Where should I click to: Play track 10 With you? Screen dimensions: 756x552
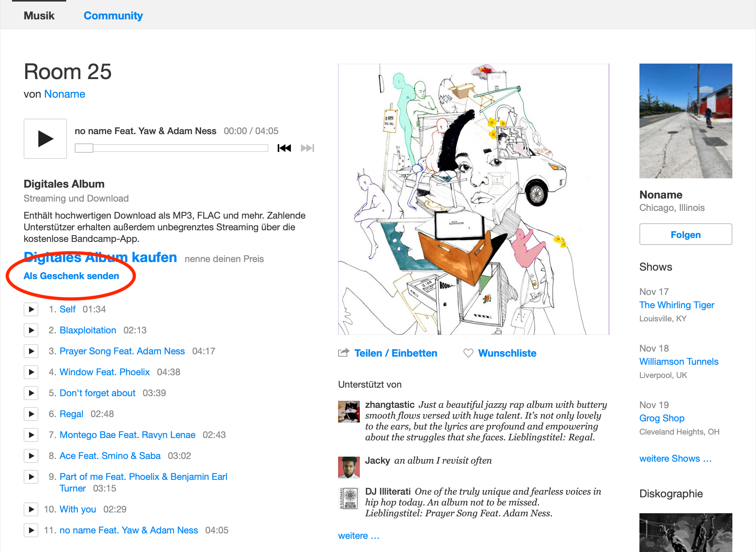click(x=31, y=509)
